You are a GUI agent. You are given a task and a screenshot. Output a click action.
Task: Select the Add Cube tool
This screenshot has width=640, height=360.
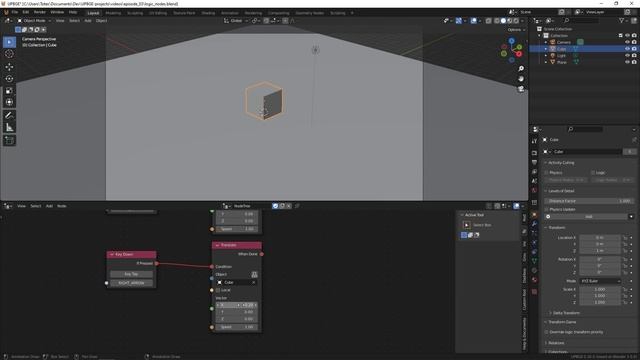tap(9, 140)
